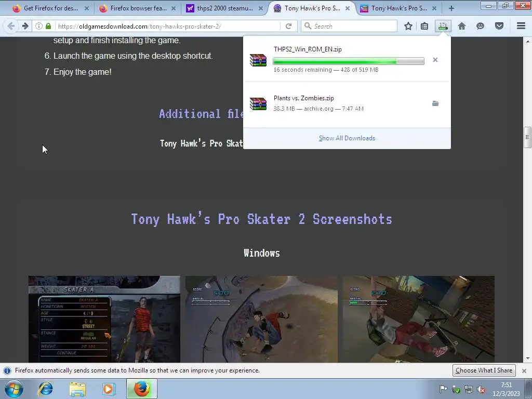Click the Additional files heading
The image size is (532, 399).
[201, 114]
